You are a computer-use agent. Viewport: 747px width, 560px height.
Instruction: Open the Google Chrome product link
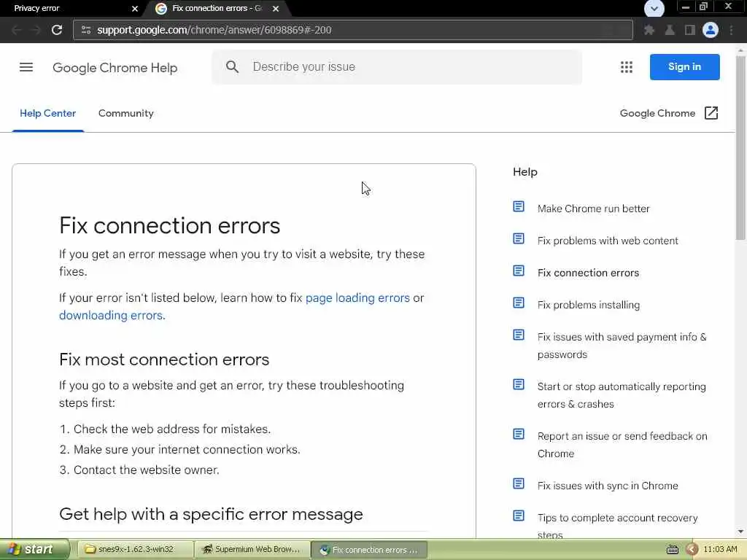tap(657, 113)
